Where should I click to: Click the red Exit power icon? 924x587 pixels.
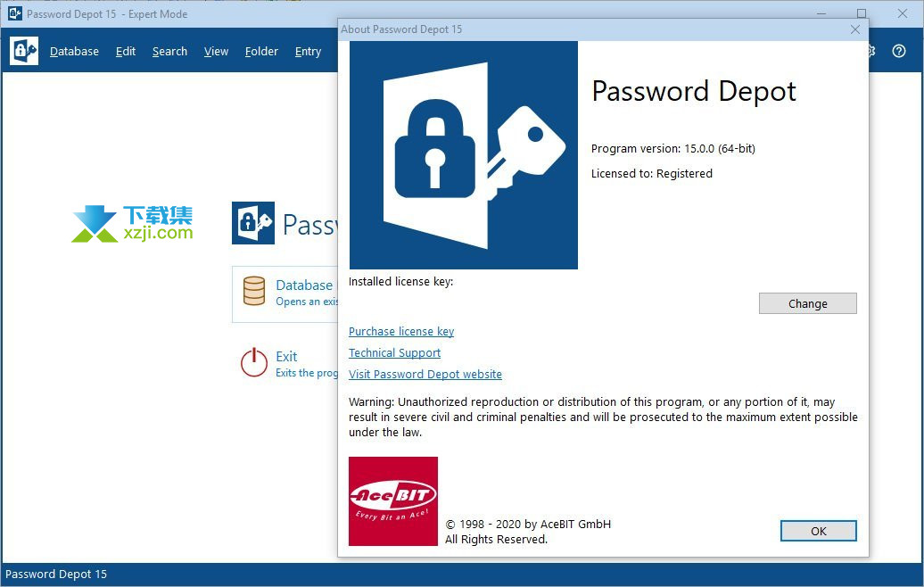click(x=254, y=362)
